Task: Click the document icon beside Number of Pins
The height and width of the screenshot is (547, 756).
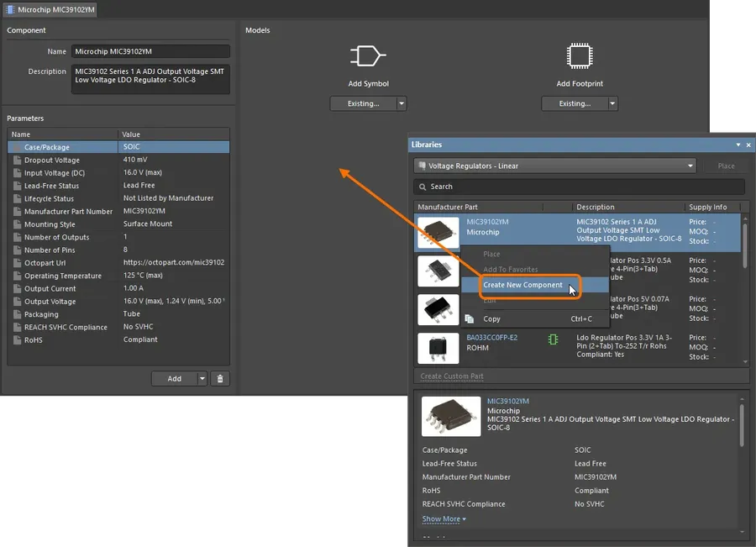Action: click(17, 250)
